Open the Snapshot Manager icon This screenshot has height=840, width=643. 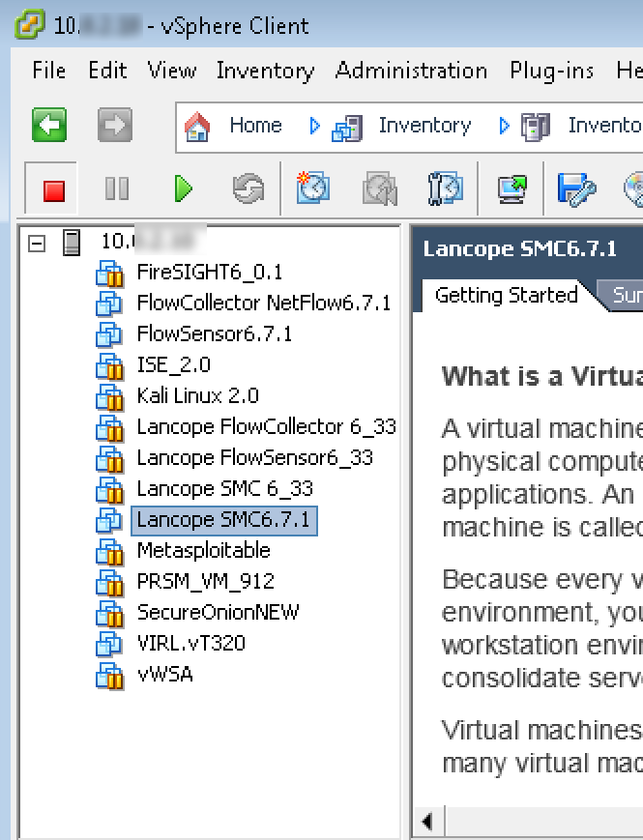[x=446, y=189]
